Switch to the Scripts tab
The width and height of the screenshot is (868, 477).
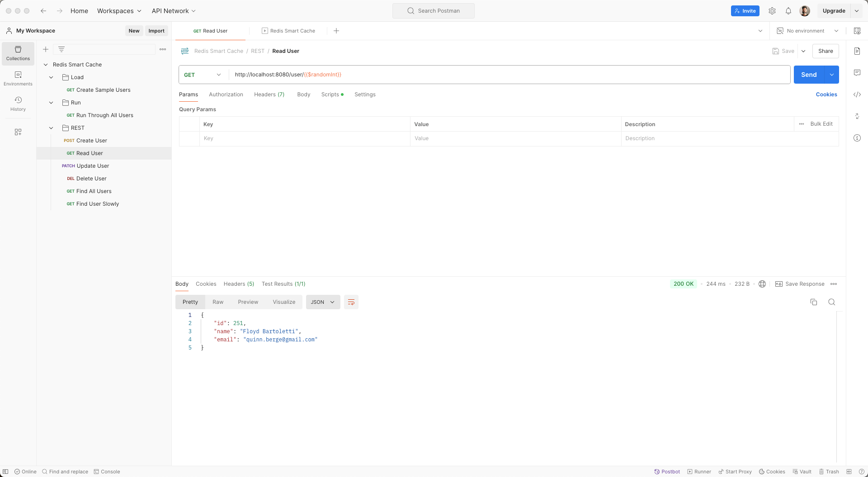pos(332,94)
